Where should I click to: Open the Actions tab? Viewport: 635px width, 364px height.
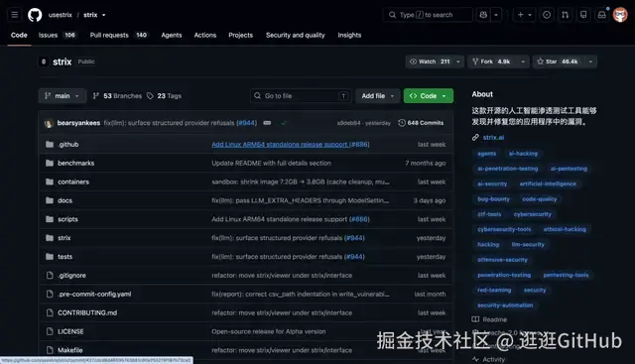point(205,36)
